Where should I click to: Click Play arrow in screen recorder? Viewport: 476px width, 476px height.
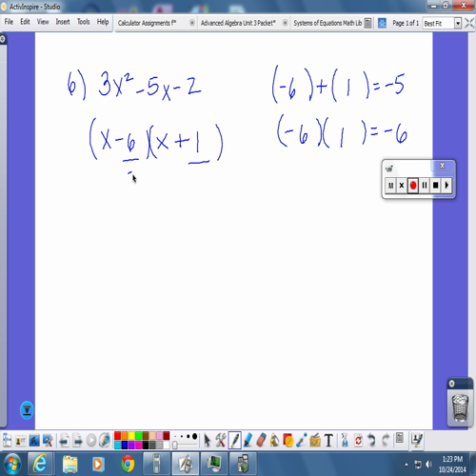point(446,185)
